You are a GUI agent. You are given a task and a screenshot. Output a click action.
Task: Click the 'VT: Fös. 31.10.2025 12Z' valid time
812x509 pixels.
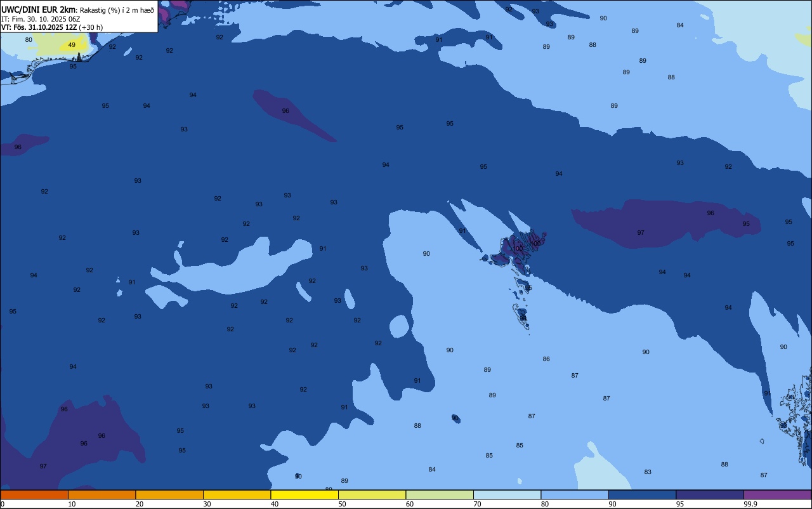click(39, 27)
